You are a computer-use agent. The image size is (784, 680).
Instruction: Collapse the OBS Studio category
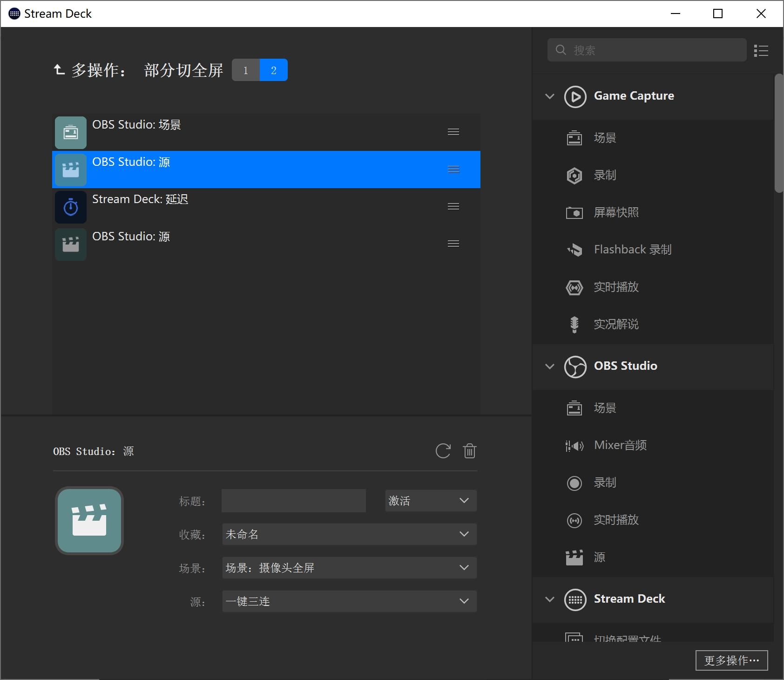[549, 367]
